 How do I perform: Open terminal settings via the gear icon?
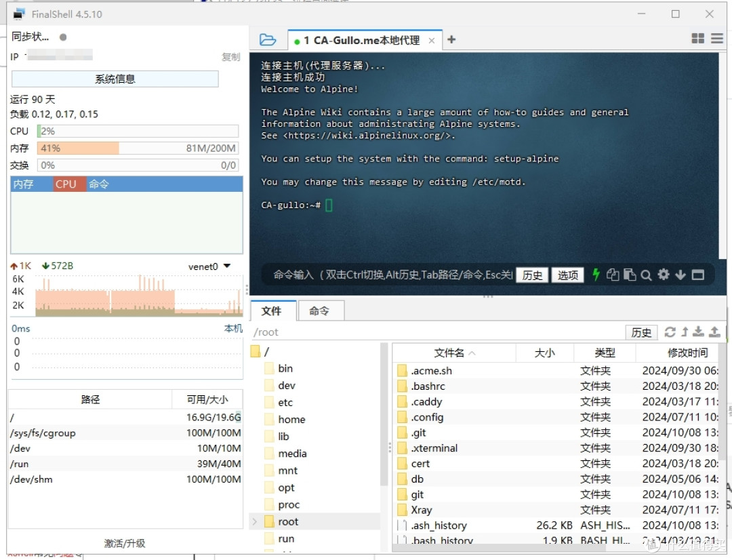click(663, 275)
